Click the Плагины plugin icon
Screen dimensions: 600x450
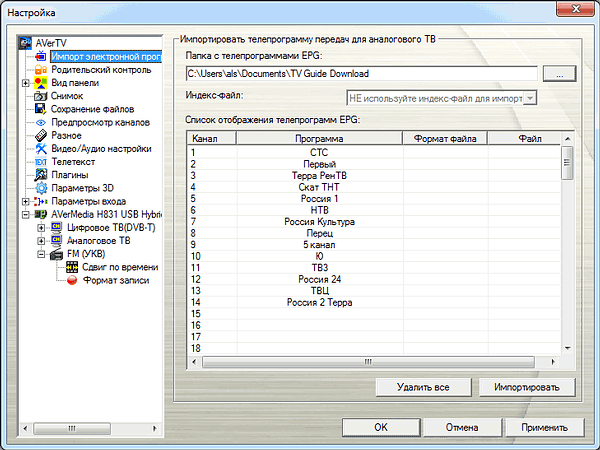(41, 175)
